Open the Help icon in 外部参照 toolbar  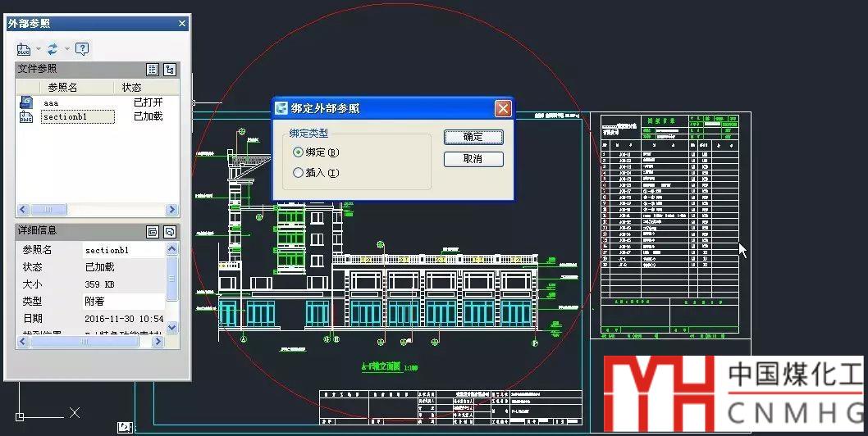point(82,49)
